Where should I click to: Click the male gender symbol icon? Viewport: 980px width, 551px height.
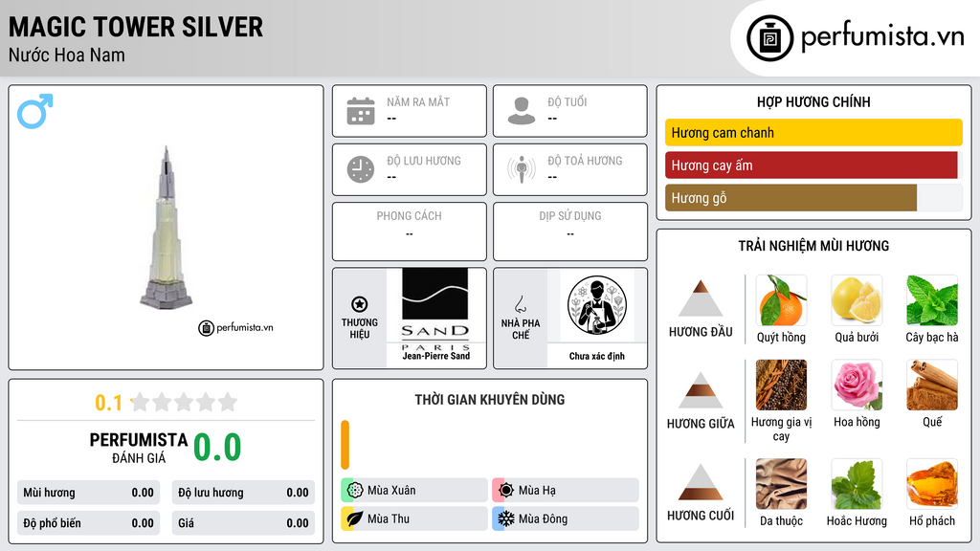click(x=35, y=111)
